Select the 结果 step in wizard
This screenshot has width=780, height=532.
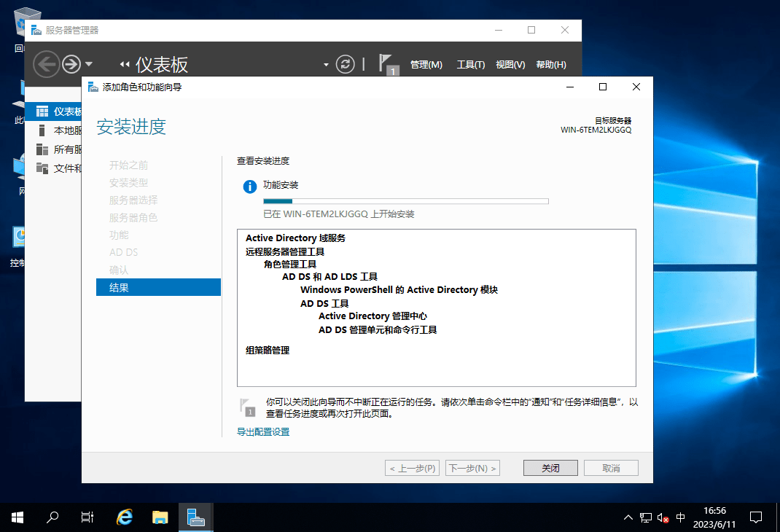point(158,287)
